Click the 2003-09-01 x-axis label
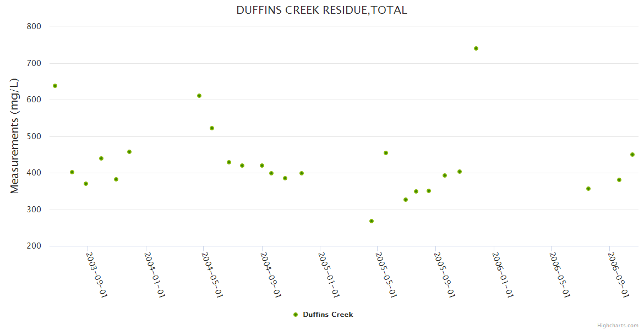The width and height of the screenshot is (644, 330). click(96, 274)
